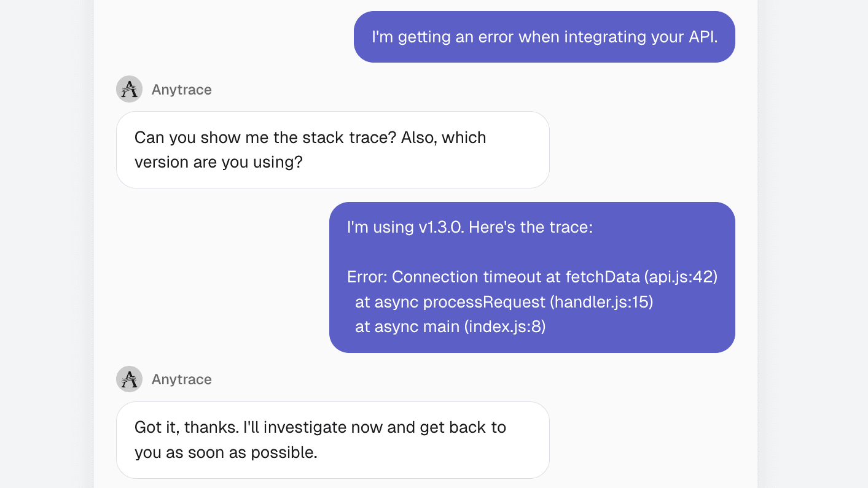Select the 'I'm getting an error' message bubble
The height and width of the screenshot is (488, 868).
(x=544, y=37)
